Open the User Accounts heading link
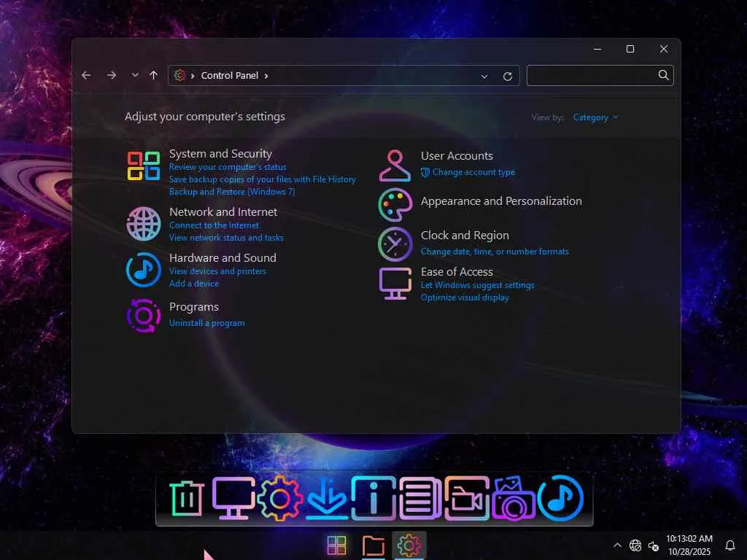 [457, 156]
